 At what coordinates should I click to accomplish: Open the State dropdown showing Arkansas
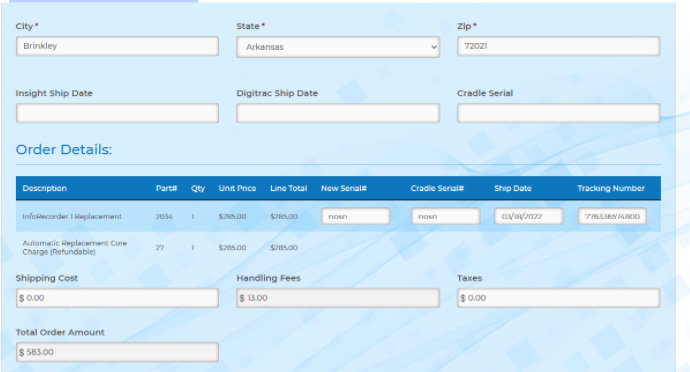tap(338, 47)
